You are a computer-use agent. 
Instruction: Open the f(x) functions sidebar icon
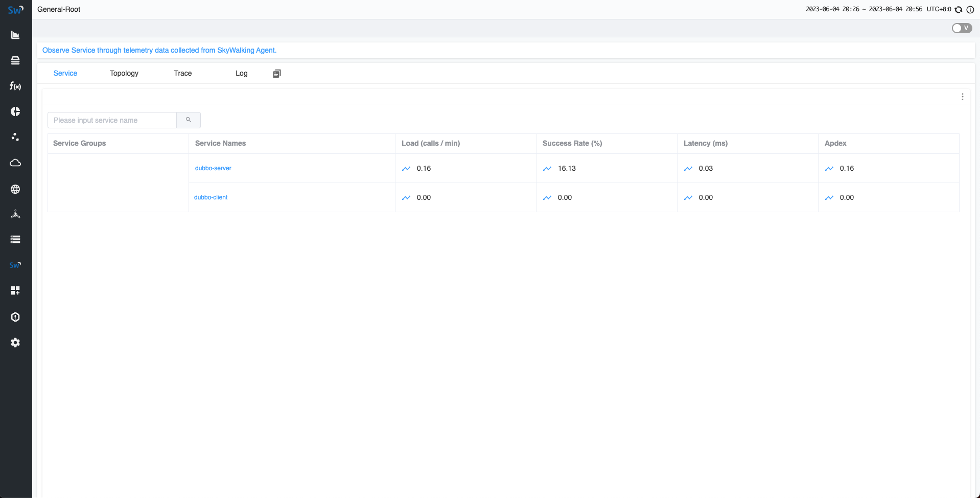[15, 86]
